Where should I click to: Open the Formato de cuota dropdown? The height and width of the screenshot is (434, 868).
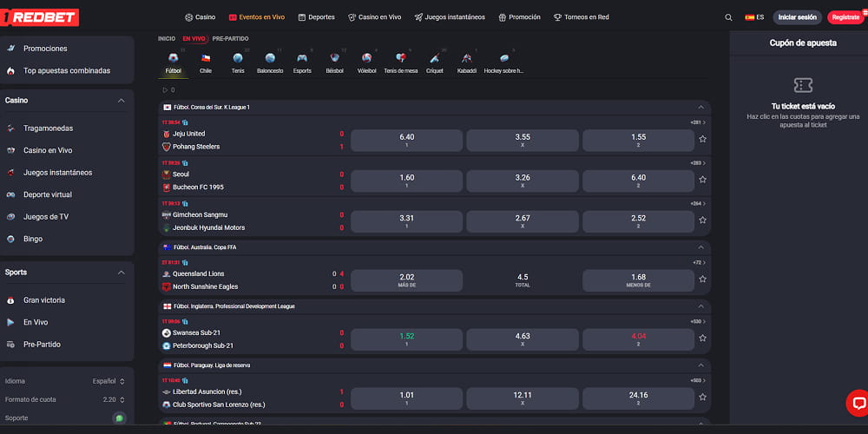tap(114, 399)
